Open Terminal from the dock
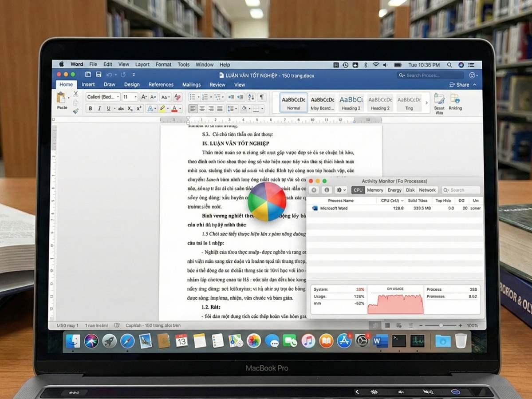This screenshot has width=532, height=399. [x=399, y=341]
